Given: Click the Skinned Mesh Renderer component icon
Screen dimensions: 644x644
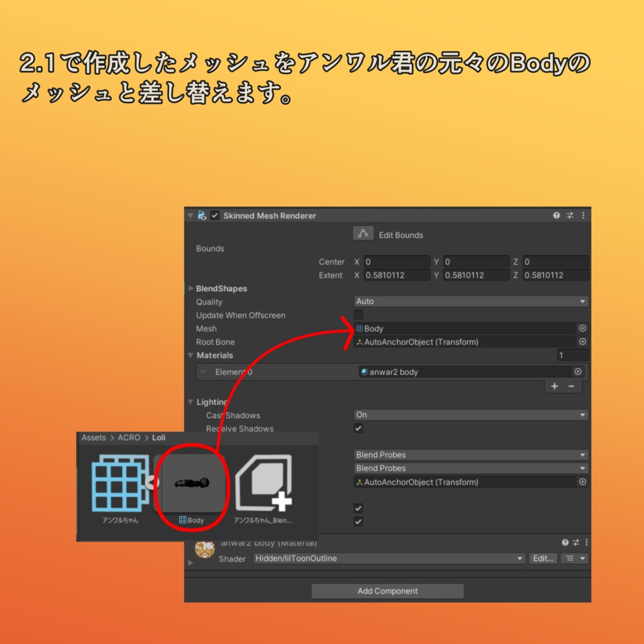Looking at the screenshot, I should (x=202, y=215).
